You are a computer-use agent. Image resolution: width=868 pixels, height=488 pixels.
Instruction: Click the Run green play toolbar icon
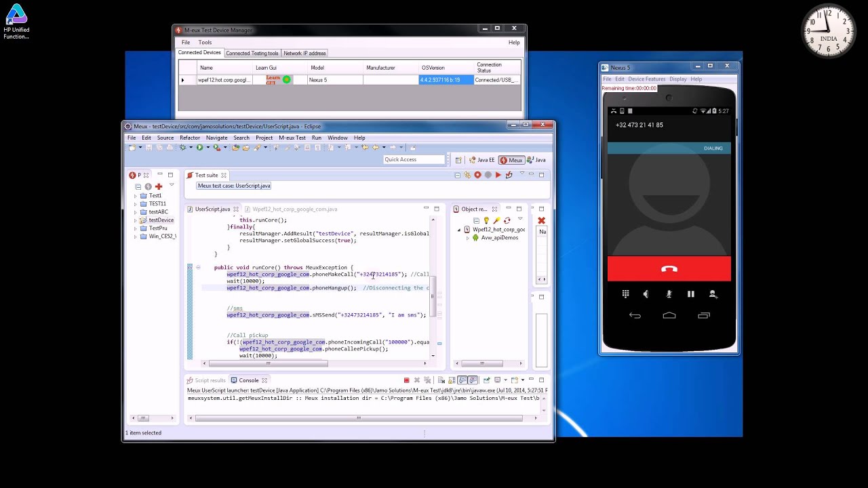point(199,148)
